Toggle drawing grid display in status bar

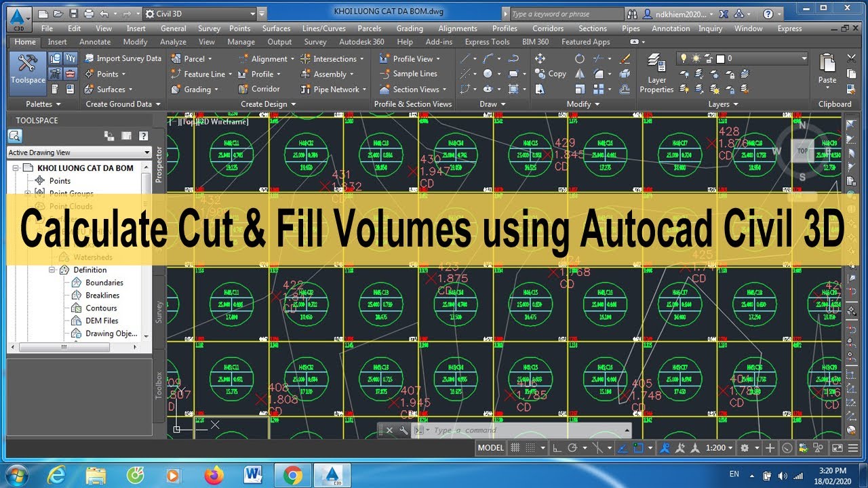[515, 448]
